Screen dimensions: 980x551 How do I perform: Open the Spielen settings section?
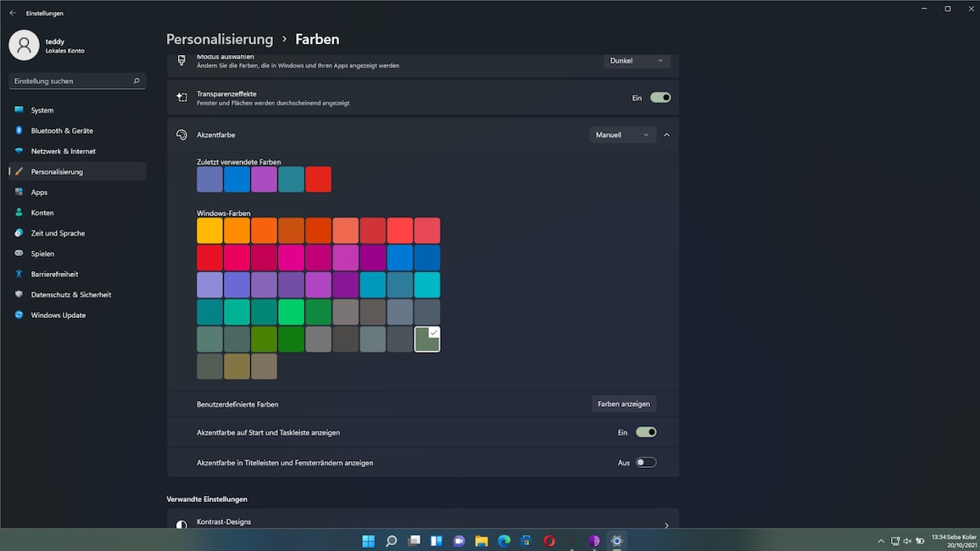pyautogui.click(x=41, y=253)
